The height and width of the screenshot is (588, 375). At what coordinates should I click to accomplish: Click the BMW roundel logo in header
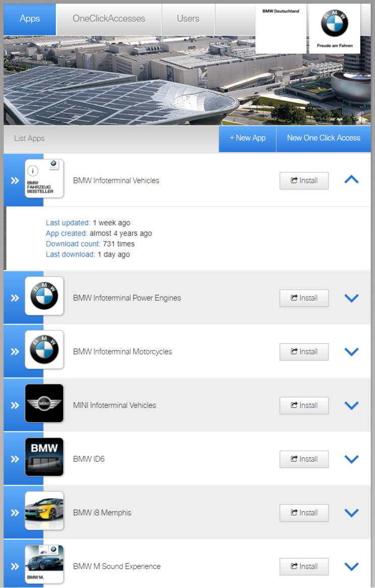point(334,24)
